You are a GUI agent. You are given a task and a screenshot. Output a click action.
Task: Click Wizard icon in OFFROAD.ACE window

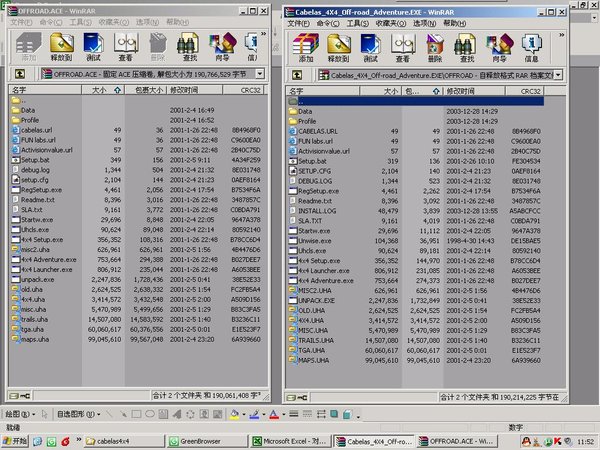pos(218,47)
